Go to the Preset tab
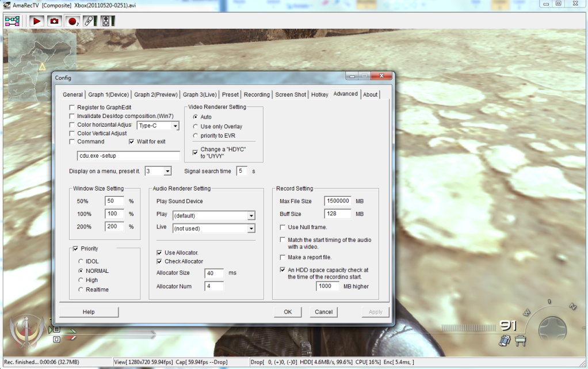The height and width of the screenshot is (369, 588). tap(230, 94)
